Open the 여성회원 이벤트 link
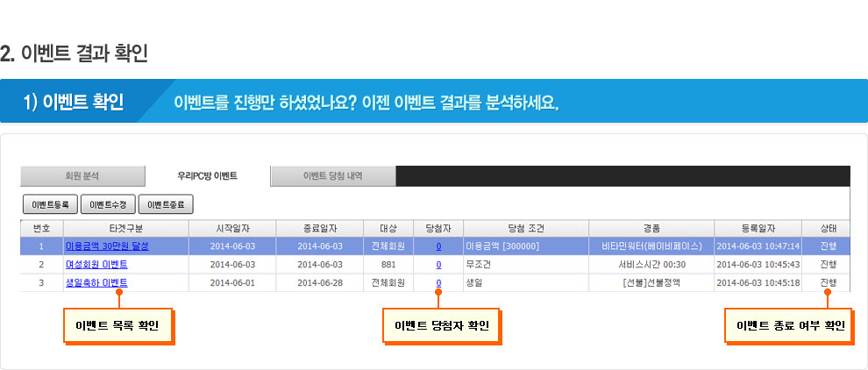This screenshot has width=868, height=370. coord(96,265)
